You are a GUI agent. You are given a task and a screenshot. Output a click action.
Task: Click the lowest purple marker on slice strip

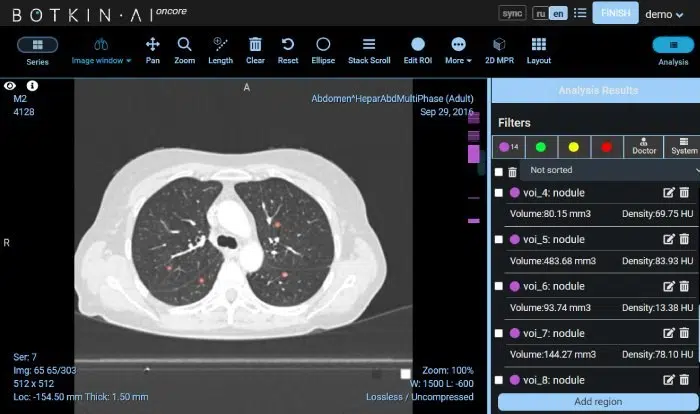474,221
